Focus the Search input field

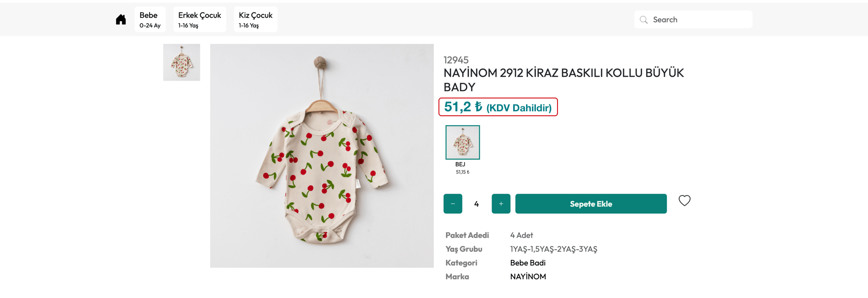pyautogui.click(x=699, y=20)
